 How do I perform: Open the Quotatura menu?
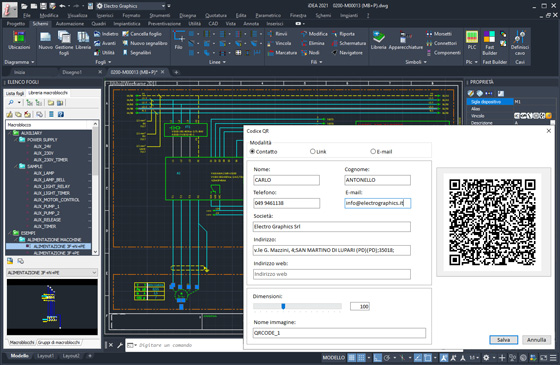click(x=216, y=15)
